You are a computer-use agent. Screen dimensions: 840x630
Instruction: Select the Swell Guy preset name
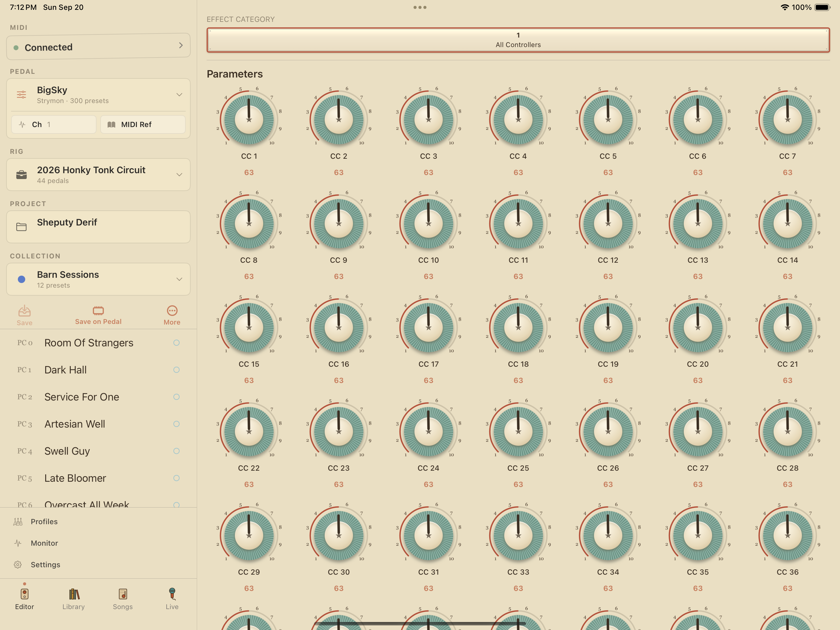tap(67, 451)
